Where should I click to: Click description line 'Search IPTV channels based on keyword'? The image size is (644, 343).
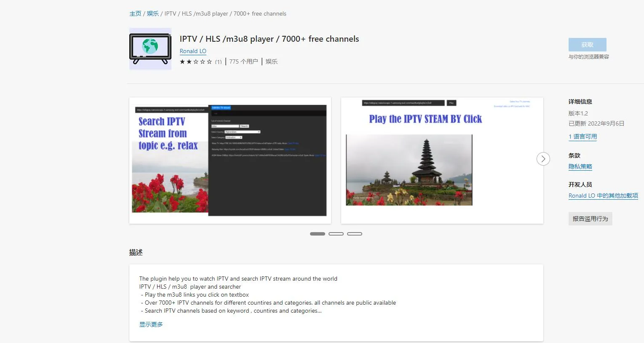pyautogui.click(x=231, y=311)
